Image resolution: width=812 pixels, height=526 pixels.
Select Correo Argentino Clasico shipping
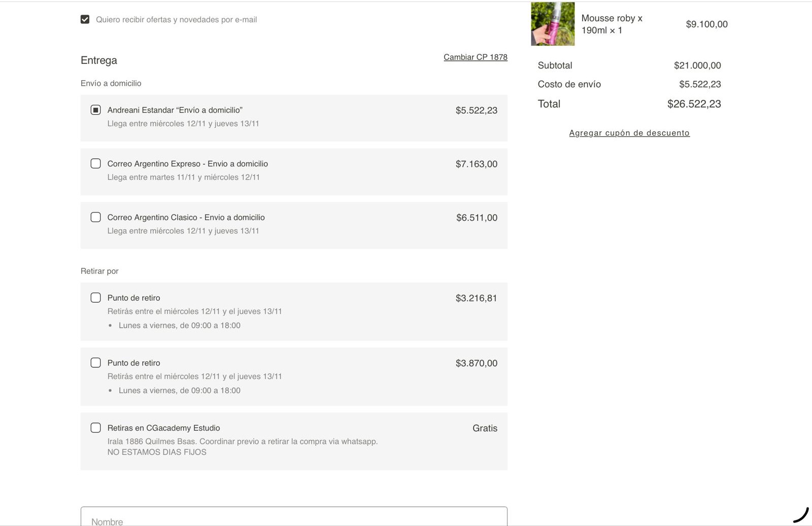coord(95,217)
